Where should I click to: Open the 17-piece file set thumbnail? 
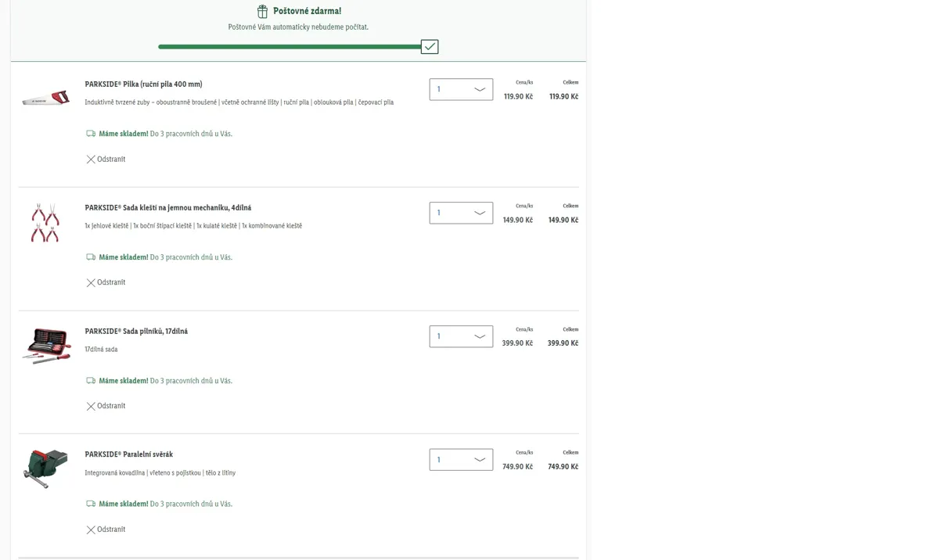point(46,346)
